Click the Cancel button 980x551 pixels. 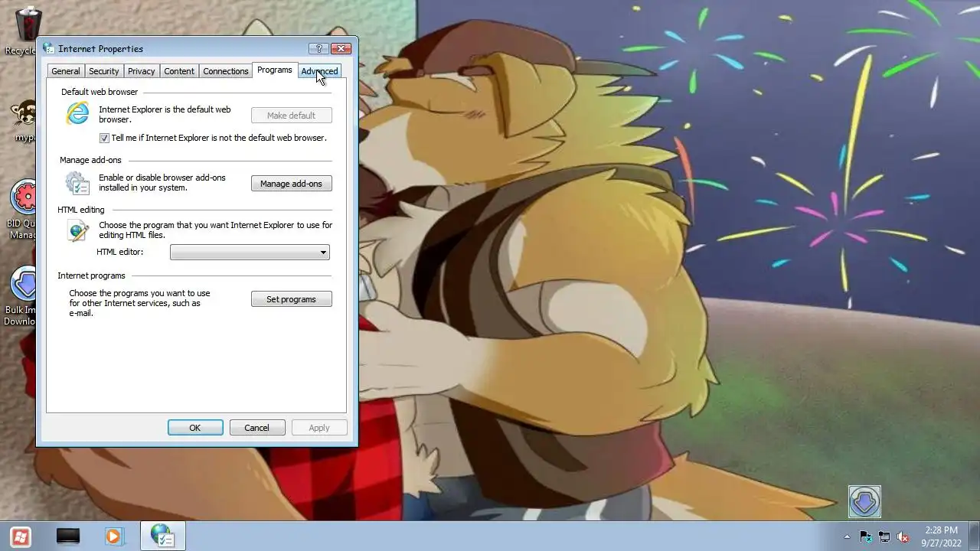tap(257, 428)
